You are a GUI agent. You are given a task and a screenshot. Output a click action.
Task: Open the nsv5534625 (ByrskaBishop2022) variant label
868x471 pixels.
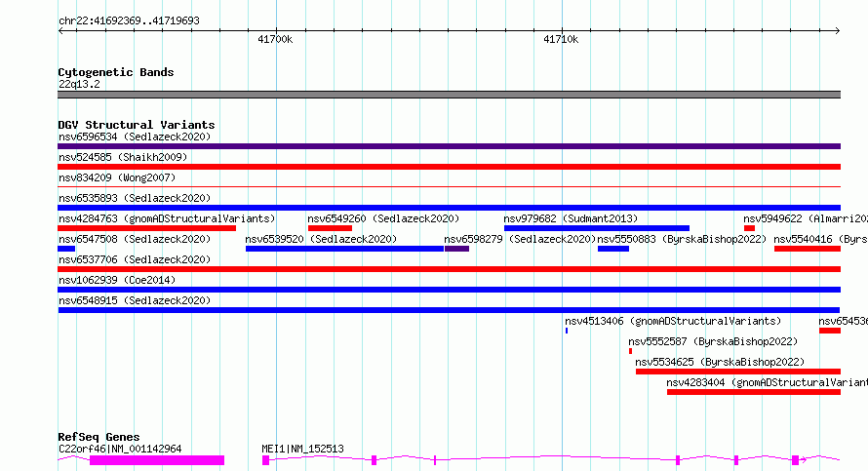(x=720, y=362)
